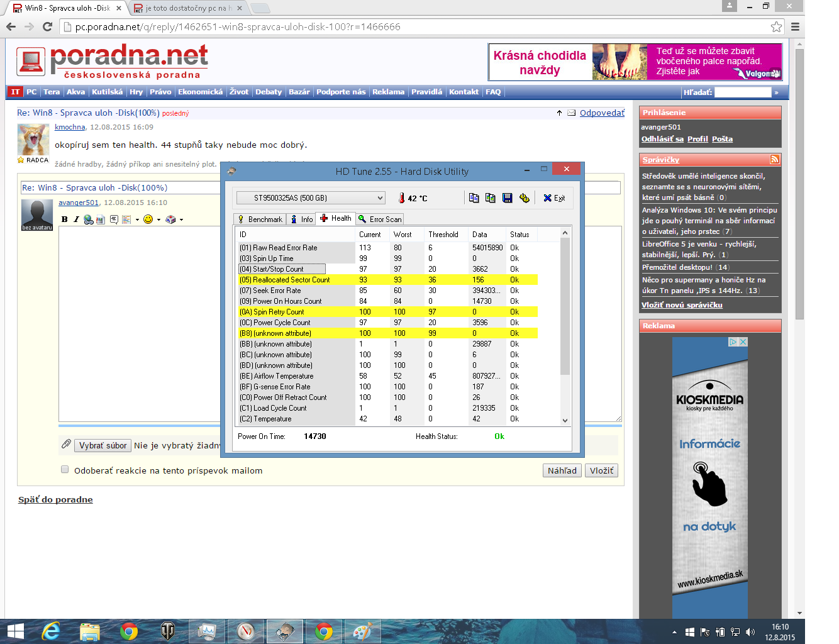
Task: Click the poradna.net logo
Action: coord(112,62)
